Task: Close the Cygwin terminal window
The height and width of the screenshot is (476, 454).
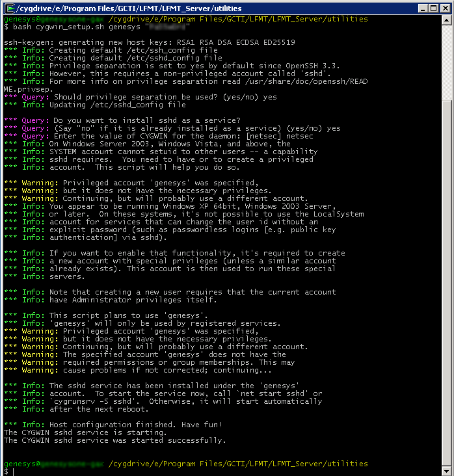Action: click(x=444, y=8)
